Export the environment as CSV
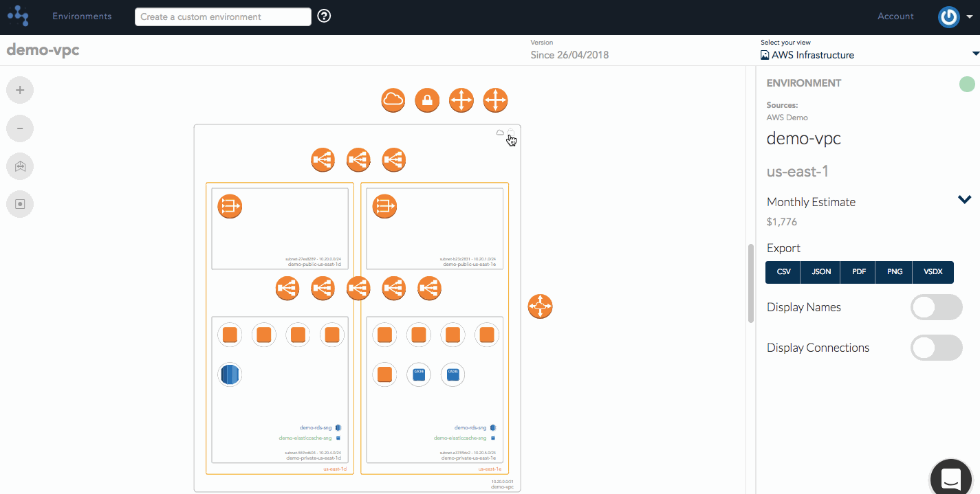Viewport: 980px width, 494px height. pos(783,272)
